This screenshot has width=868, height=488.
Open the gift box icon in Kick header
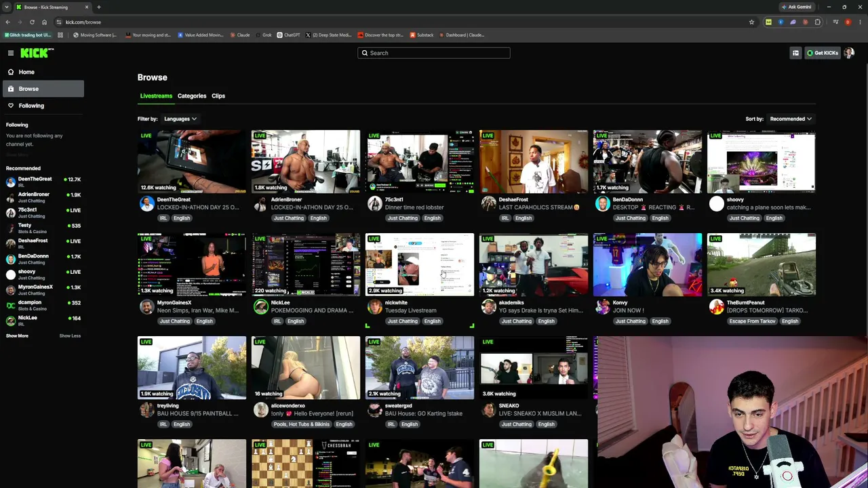(x=795, y=53)
